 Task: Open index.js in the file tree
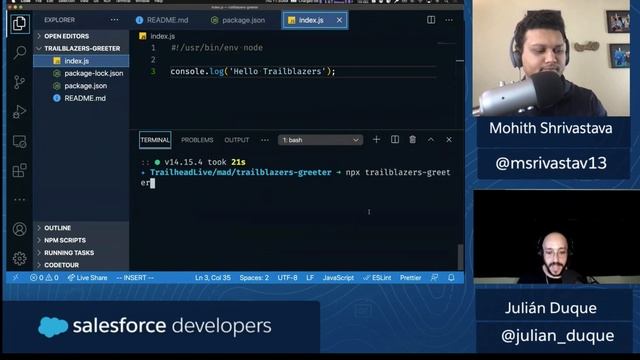coord(81,61)
